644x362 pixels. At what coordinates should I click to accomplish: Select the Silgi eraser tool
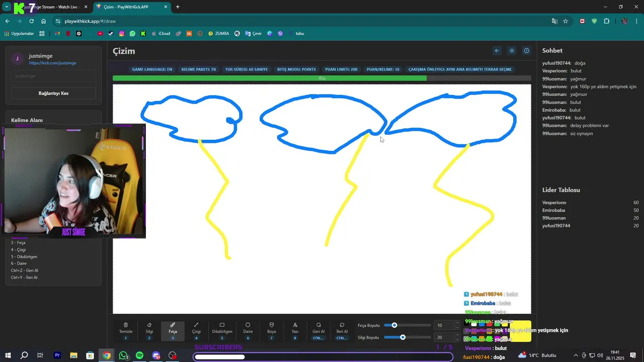(x=149, y=331)
